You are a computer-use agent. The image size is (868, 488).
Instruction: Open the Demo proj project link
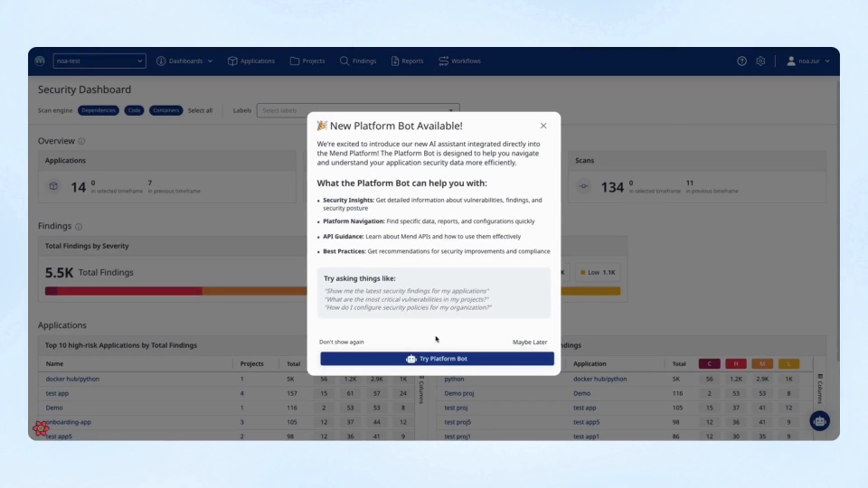click(x=459, y=393)
